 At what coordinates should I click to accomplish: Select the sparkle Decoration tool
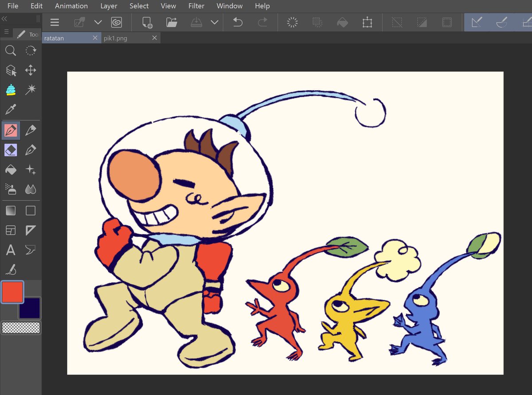click(x=31, y=170)
